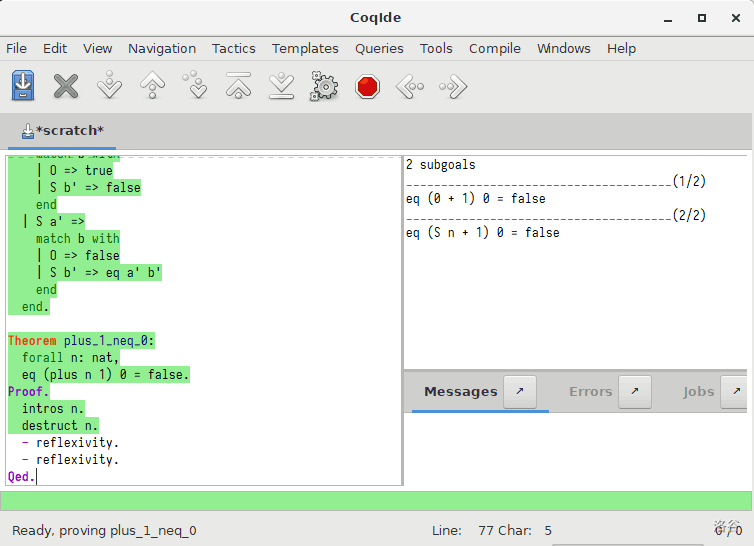
Task: Step forward one command
Action: click(x=109, y=87)
